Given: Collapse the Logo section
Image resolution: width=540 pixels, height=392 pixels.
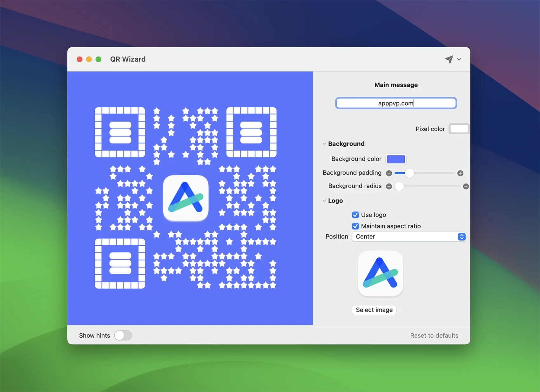Looking at the screenshot, I should pyautogui.click(x=324, y=201).
